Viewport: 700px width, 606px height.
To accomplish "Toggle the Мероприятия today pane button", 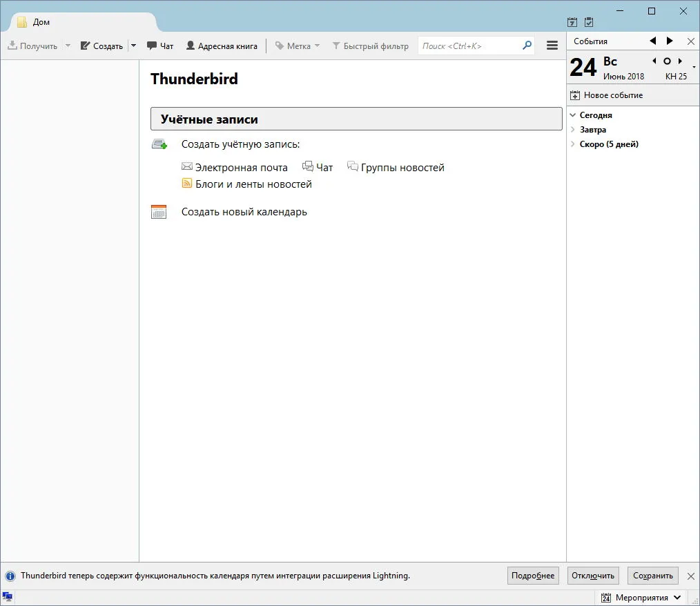I will 641,598.
